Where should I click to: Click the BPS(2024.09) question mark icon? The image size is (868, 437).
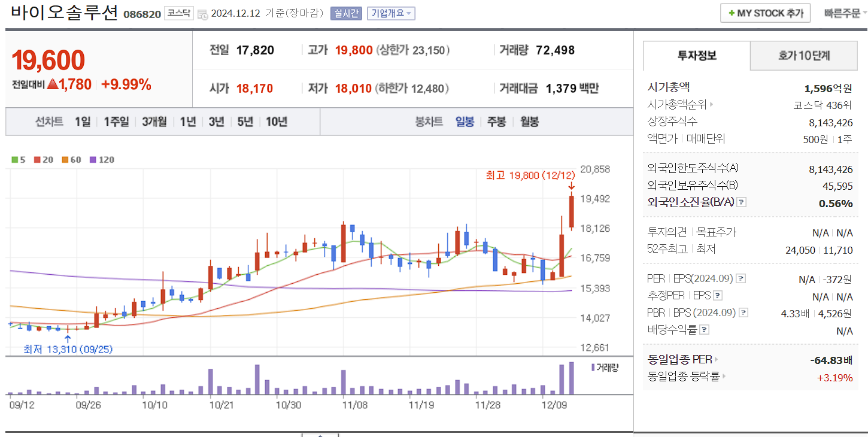(x=744, y=312)
